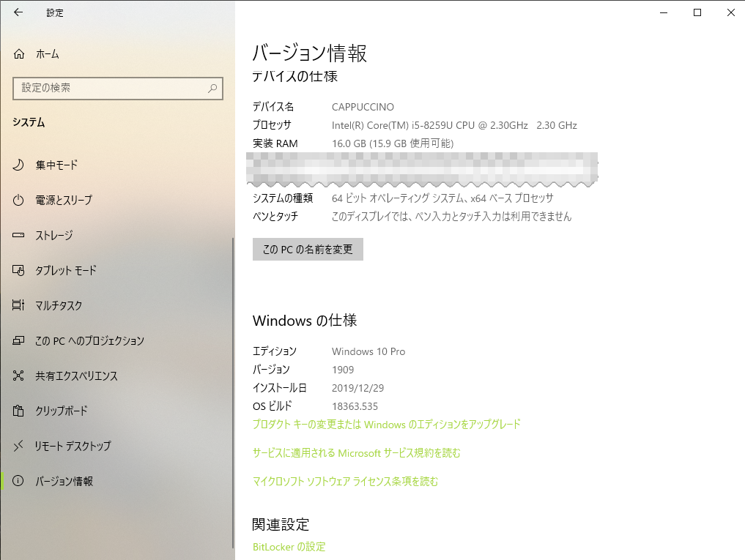
Task: Open 共有エクスペリエンス settings
Action: pyautogui.click(x=78, y=376)
